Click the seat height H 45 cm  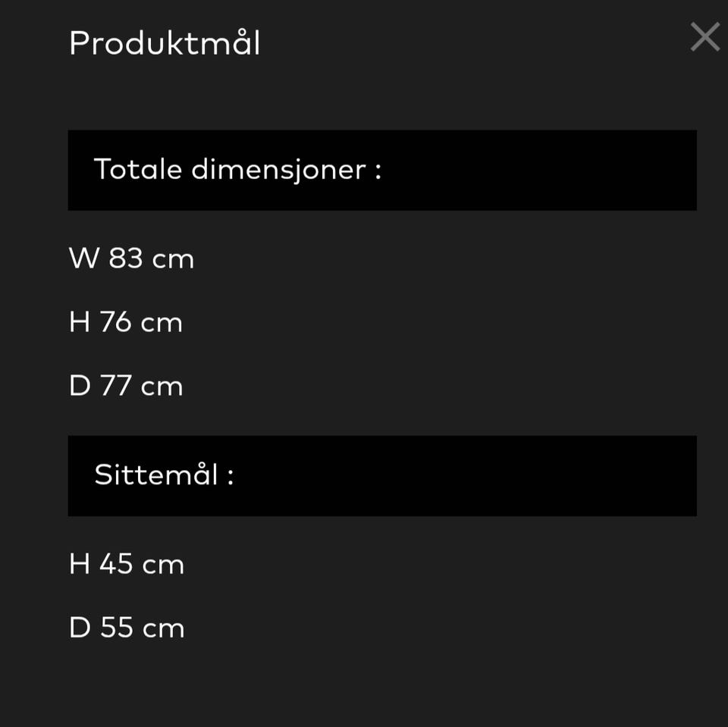point(127,564)
